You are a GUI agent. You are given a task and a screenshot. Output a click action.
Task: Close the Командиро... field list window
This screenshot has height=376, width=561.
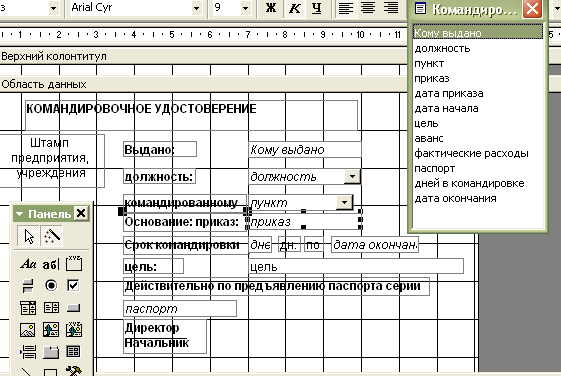click(x=532, y=9)
